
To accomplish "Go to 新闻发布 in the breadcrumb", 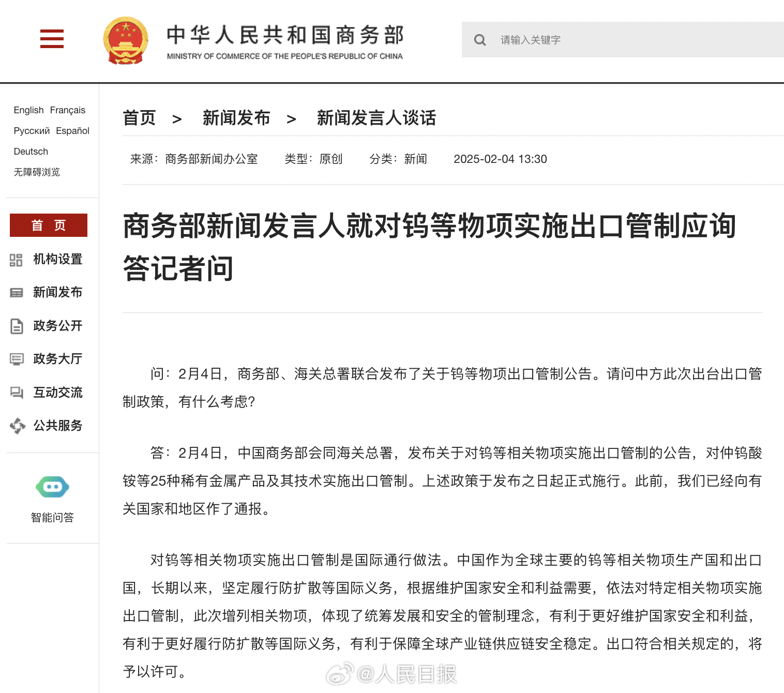I will 236,118.
